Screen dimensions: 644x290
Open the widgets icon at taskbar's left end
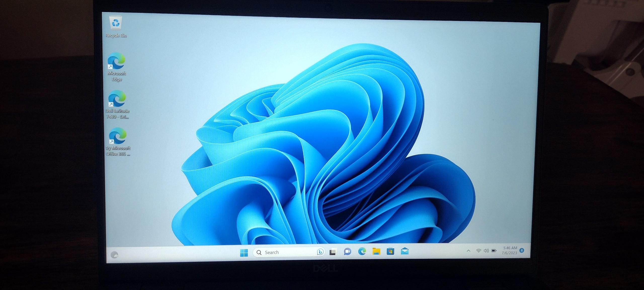click(x=114, y=255)
